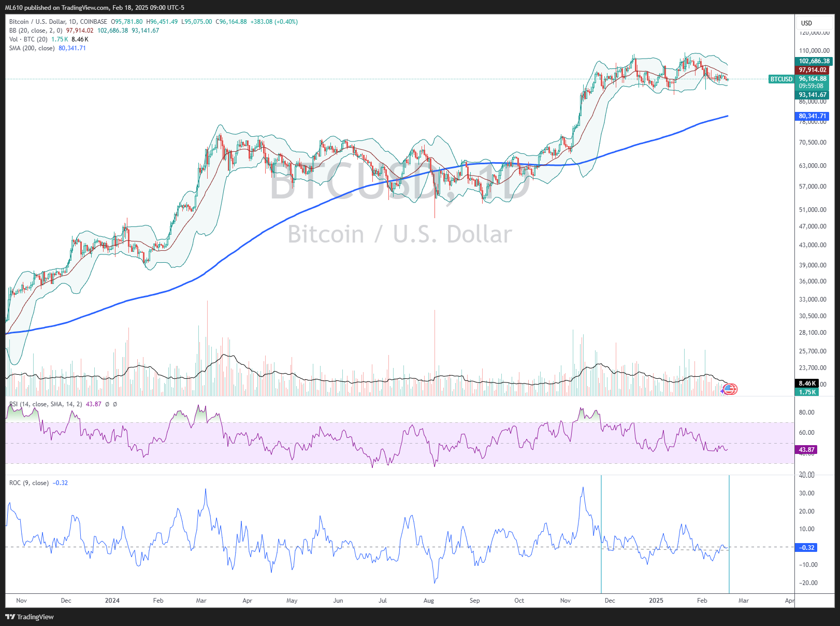Click the 51,000.00 price axis label
Screen dimensions: 840x626
tap(813, 210)
